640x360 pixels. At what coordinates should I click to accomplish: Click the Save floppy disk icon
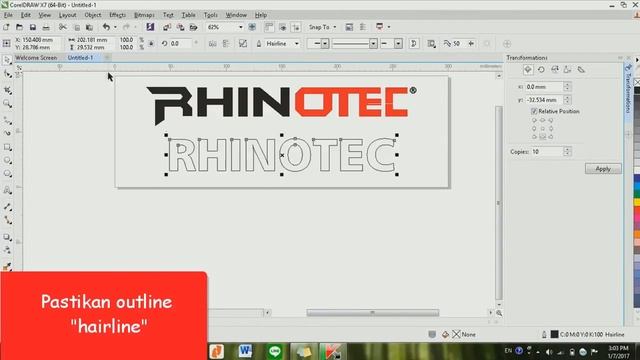[33, 27]
